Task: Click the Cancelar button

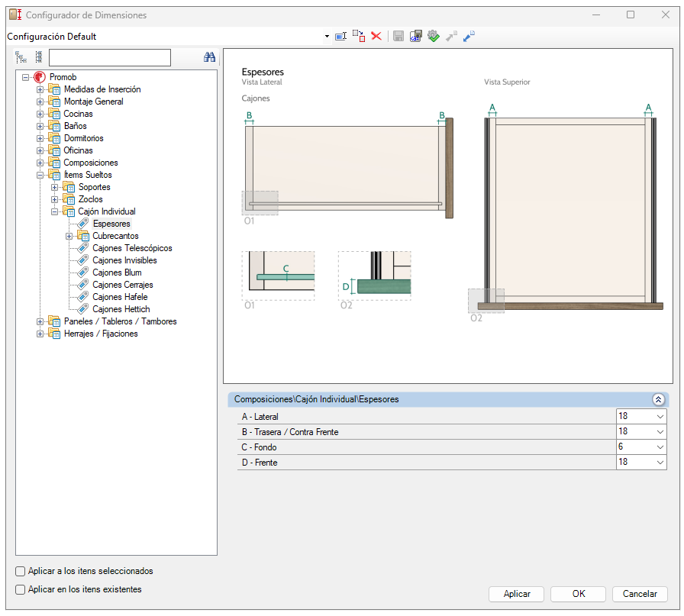Action: click(x=640, y=594)
